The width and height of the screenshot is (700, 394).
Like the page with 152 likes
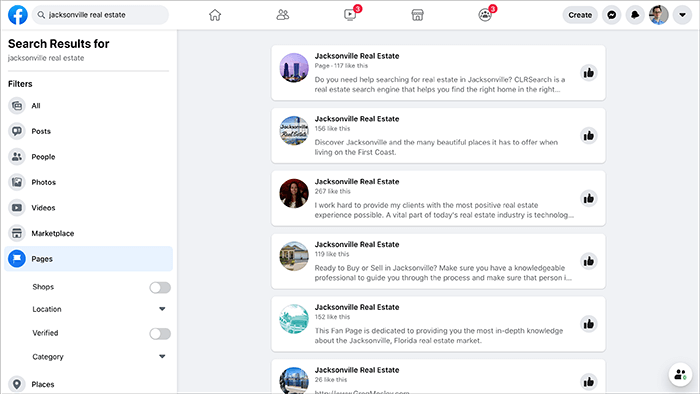click(588, 324)
